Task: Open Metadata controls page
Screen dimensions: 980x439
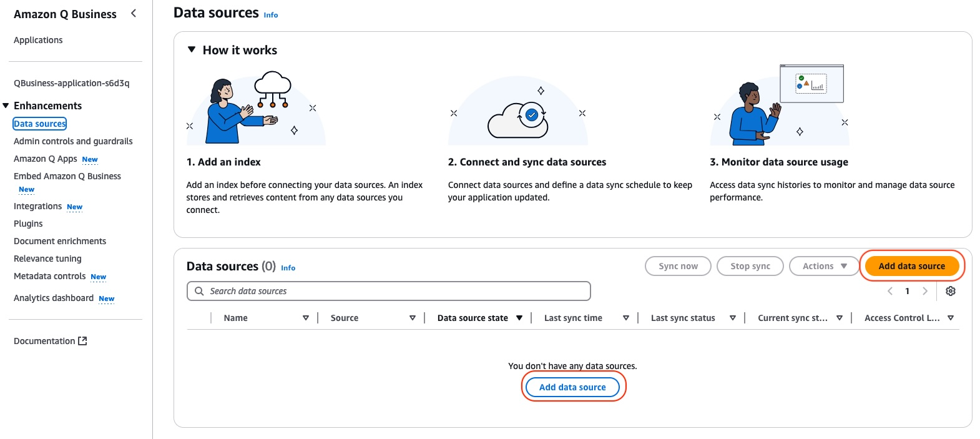Action: pyautogui.click(x=49, y=276)
